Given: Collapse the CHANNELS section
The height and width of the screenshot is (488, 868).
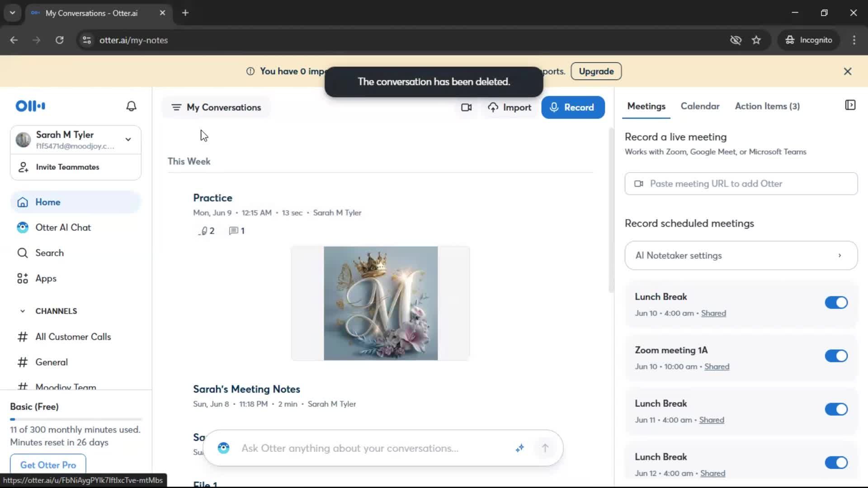Looking at the screenshot, I should (x=23, y=311).
